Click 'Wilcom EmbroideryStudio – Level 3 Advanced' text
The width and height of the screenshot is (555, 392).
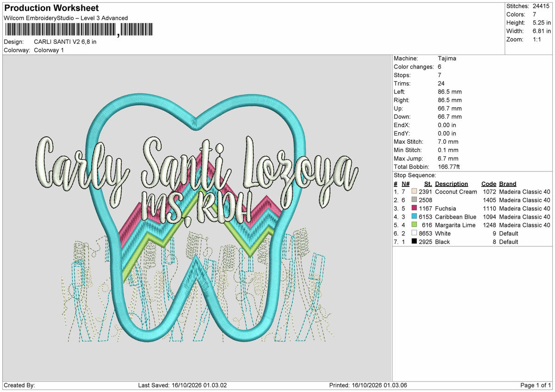pos(66,18)
